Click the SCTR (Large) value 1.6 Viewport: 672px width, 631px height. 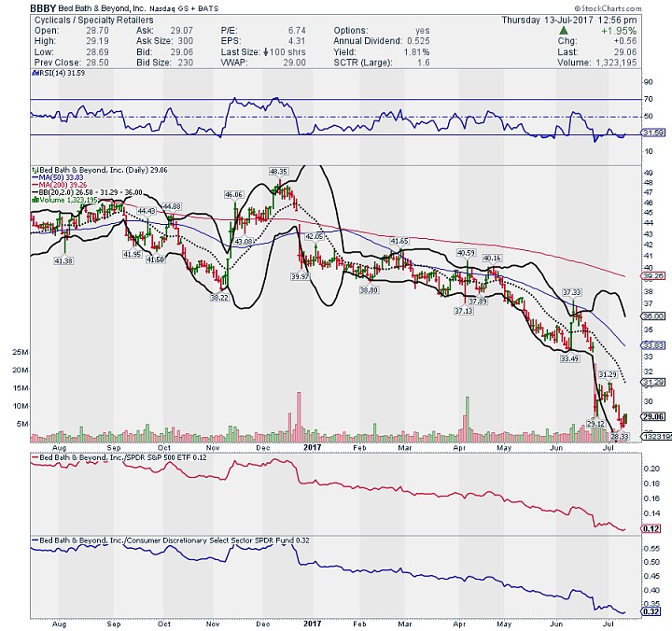click(424, 63)
